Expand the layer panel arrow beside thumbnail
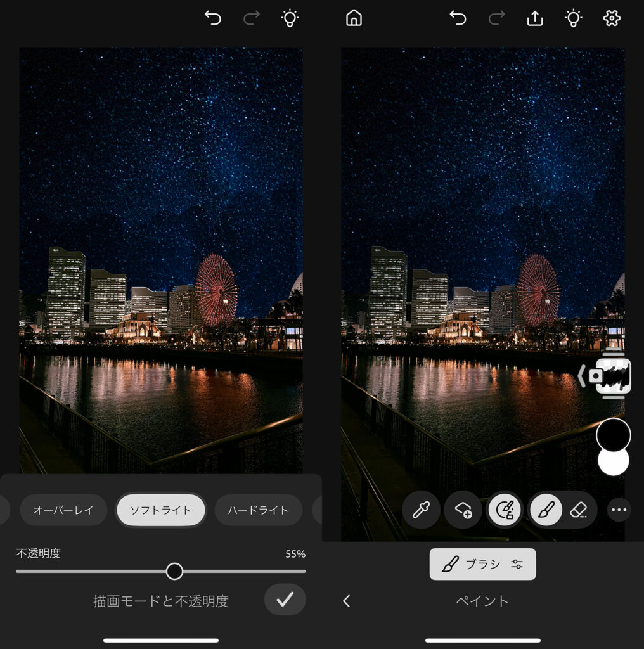 coord(582,376)
